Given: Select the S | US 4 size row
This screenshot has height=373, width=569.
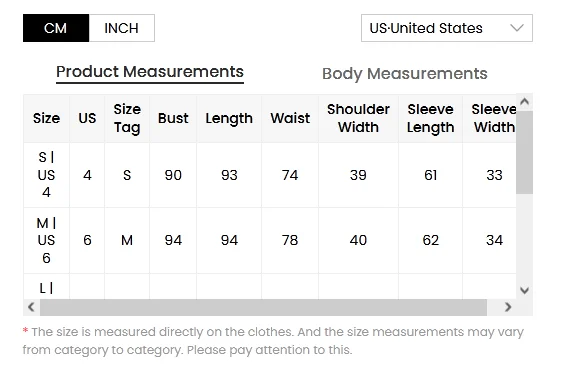Looking at the screenshot, I should point(270,175).
